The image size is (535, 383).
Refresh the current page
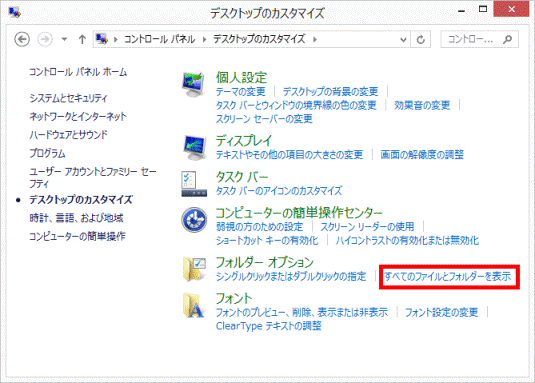pyautogui.click(x=421, y=40)
